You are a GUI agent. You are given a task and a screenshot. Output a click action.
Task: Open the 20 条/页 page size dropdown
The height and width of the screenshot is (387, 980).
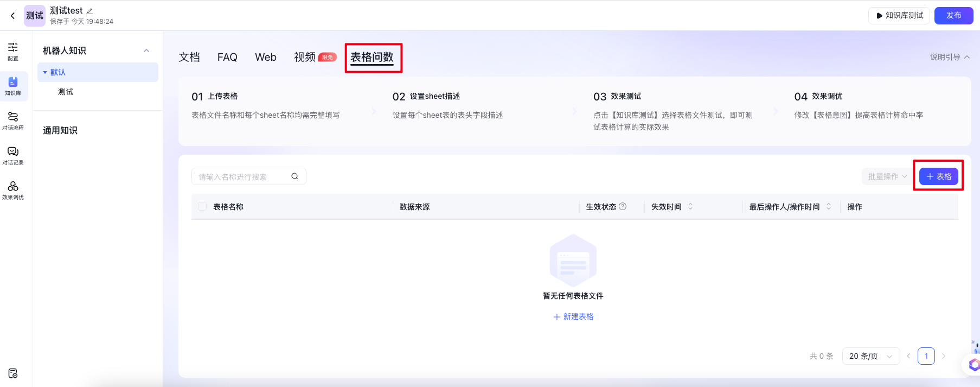point(870,356)
